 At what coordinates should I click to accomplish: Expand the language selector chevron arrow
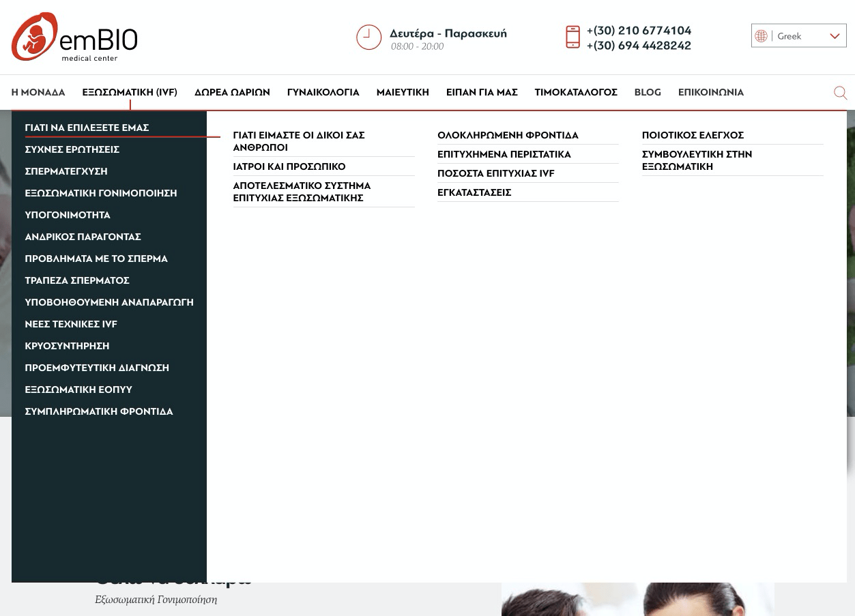pyautogui.click(x=835, y=36)
